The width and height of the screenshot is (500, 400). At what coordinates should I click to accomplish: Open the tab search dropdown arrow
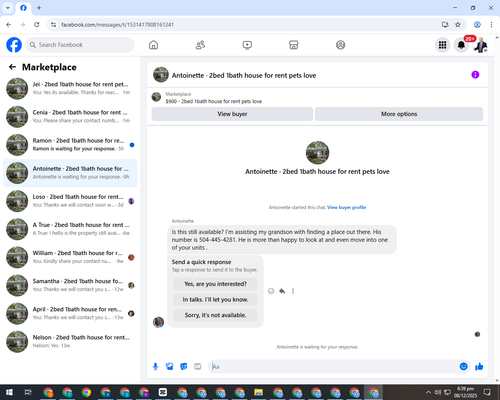pyautogui.click(x=8, y=8)
